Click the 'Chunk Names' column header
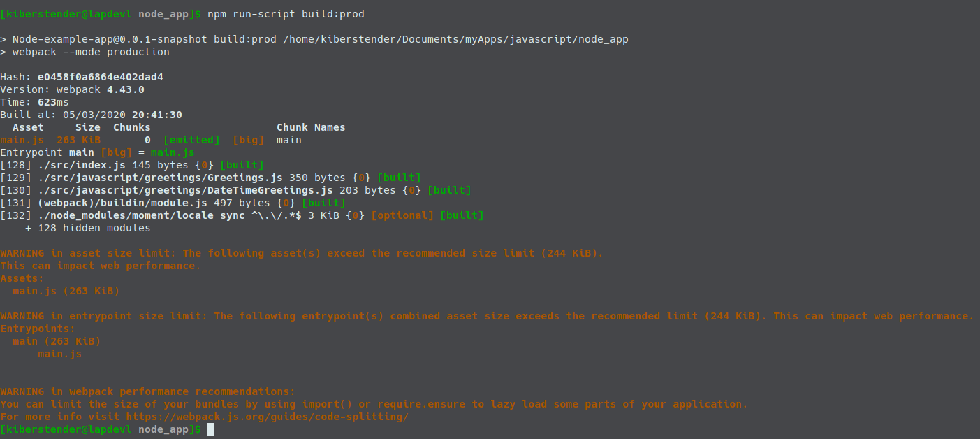 tap(311, 127)
